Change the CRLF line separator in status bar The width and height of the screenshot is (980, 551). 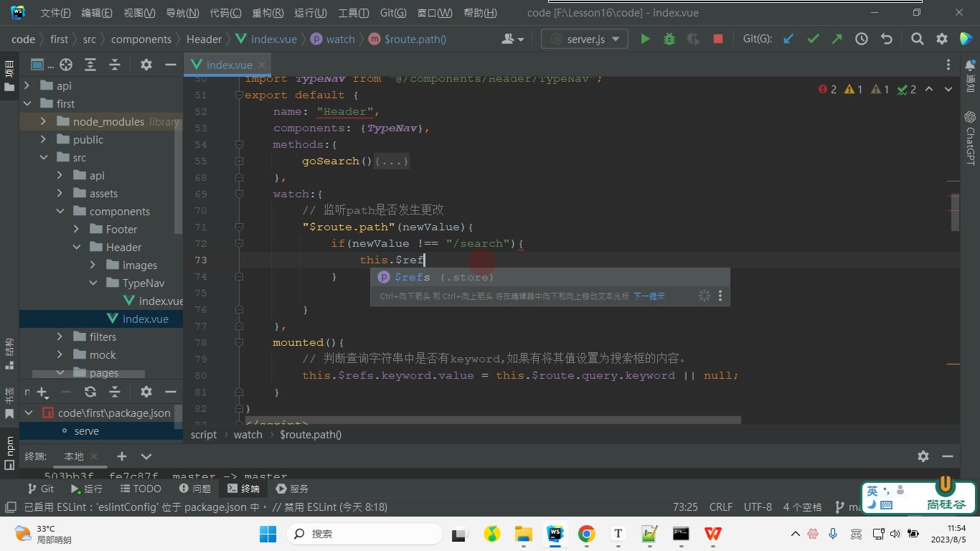721,507
